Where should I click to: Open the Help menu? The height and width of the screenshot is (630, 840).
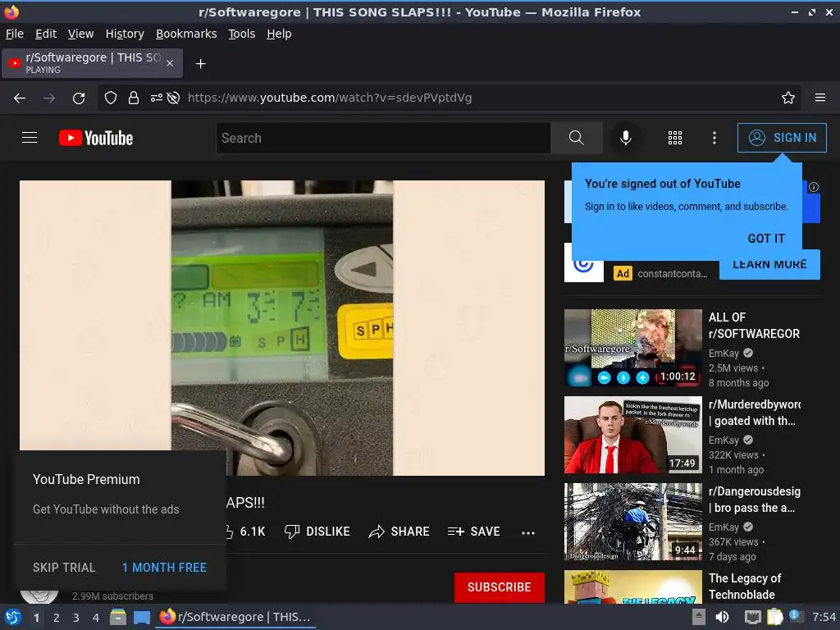pyautogui.click(x=279, y=34)
